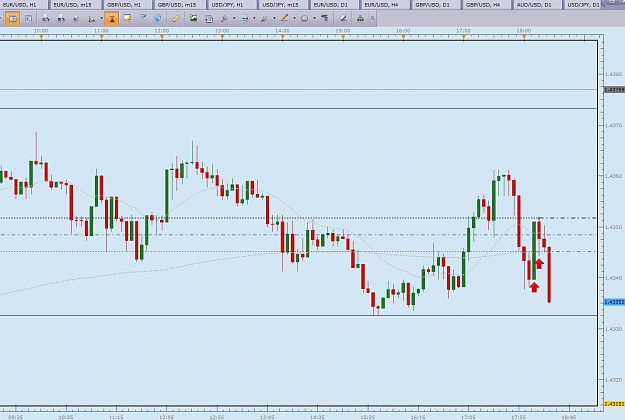The height and width of the screenshot is (420, 625).
Task: Click the chart-scale icon left of hourglass
Action: [92, 19]
